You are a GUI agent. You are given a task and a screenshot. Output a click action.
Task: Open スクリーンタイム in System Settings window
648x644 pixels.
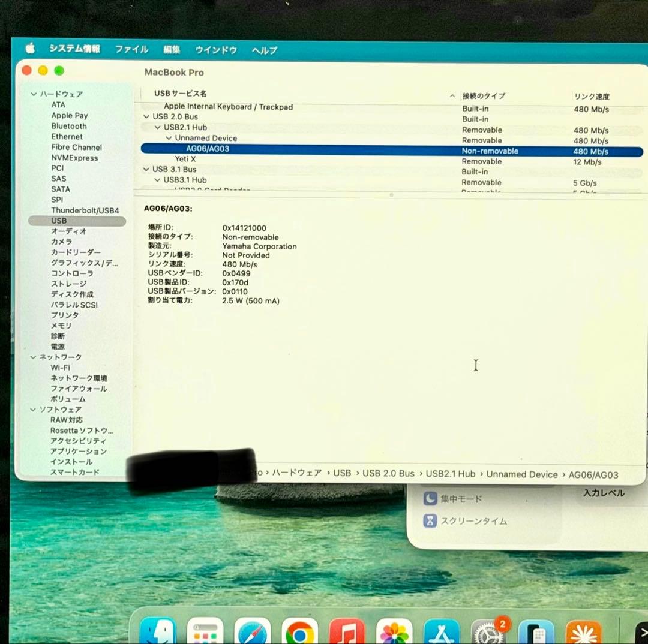click(x=465, y=521)
